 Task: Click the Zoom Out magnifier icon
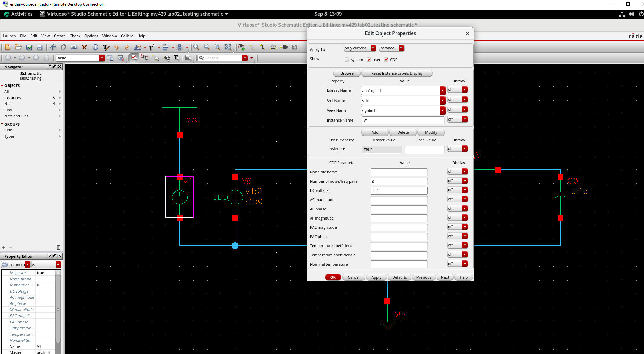(x=207, y=47)
